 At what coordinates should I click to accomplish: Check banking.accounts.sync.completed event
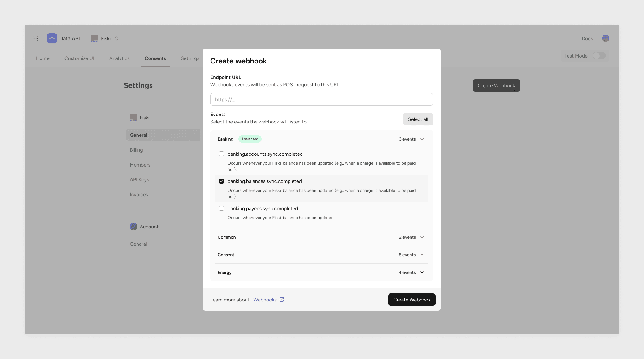[x=221, y=154]
